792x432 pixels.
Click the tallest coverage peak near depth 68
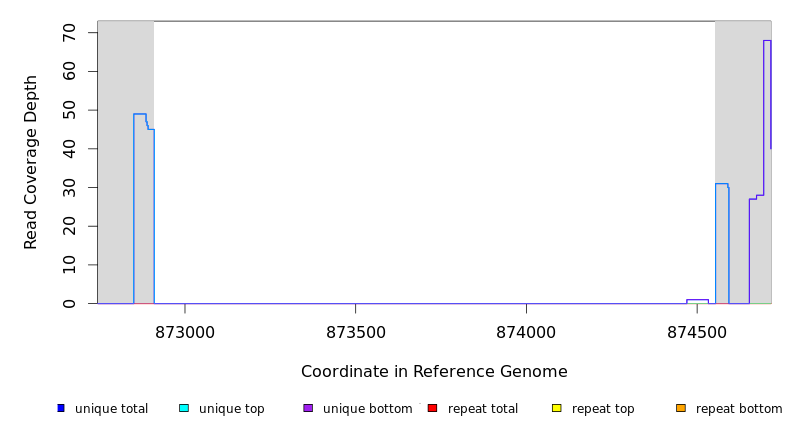point(767,41)
